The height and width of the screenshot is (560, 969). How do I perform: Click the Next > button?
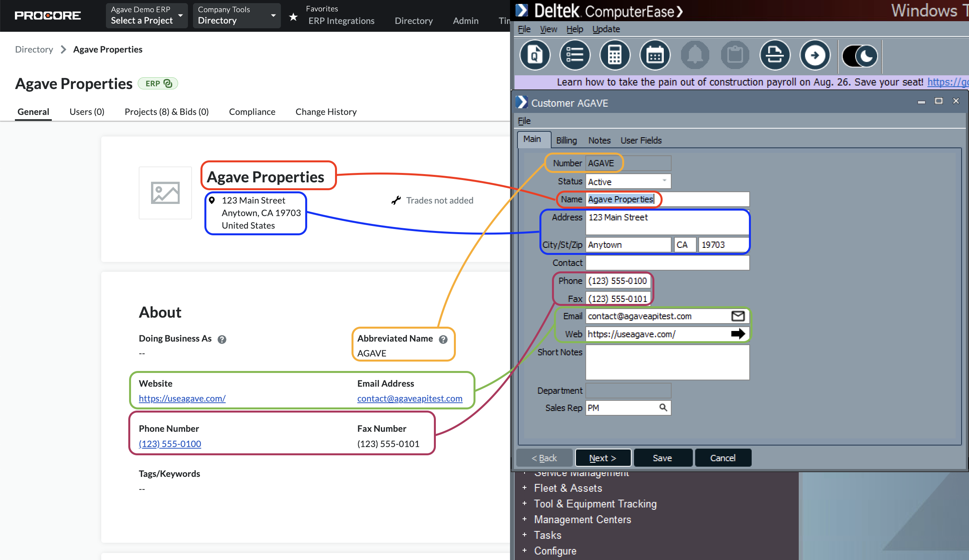point(603,458)
